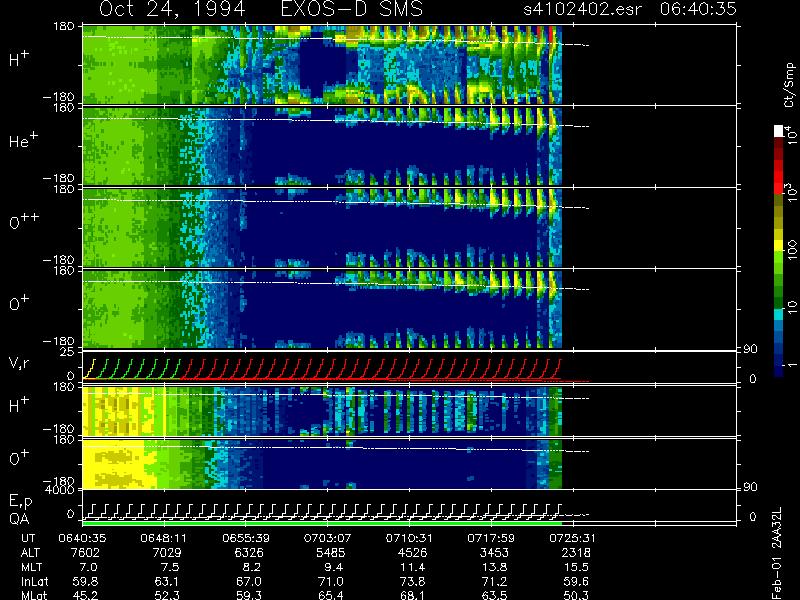Click the 'UT' row label
The image size is (800, 600).
[x=29, y=538]
